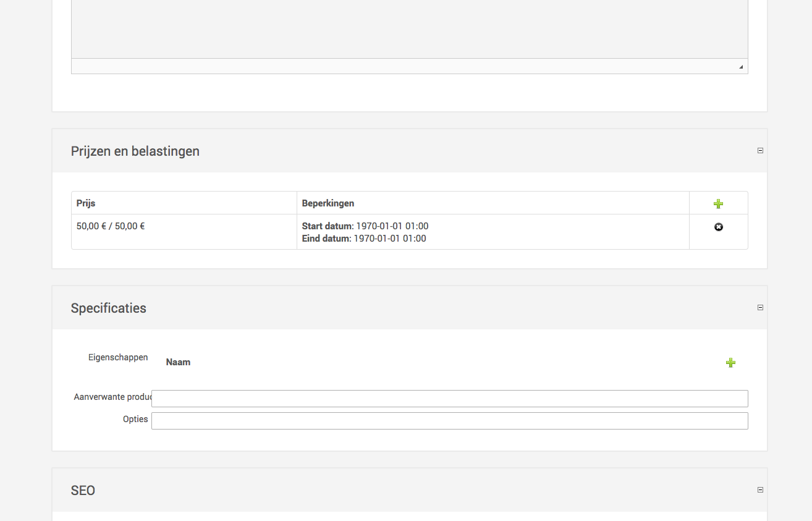Add a new price row with green plus
The width and height of the screenshot is (812, 521).
tap(718, 203)
